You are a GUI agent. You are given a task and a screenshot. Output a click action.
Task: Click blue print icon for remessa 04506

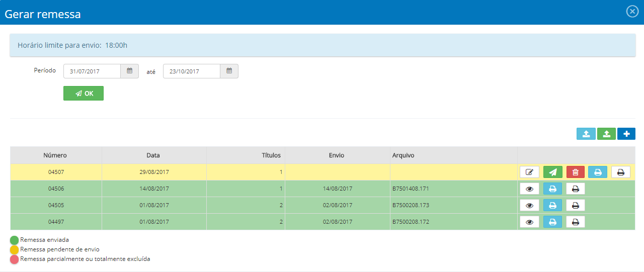coord(552,189)
